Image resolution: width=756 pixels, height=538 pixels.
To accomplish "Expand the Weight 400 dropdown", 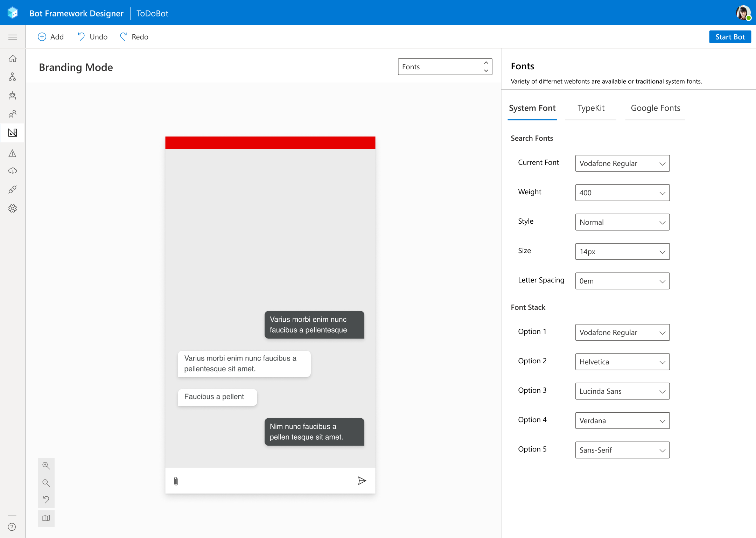I will 622,193.
